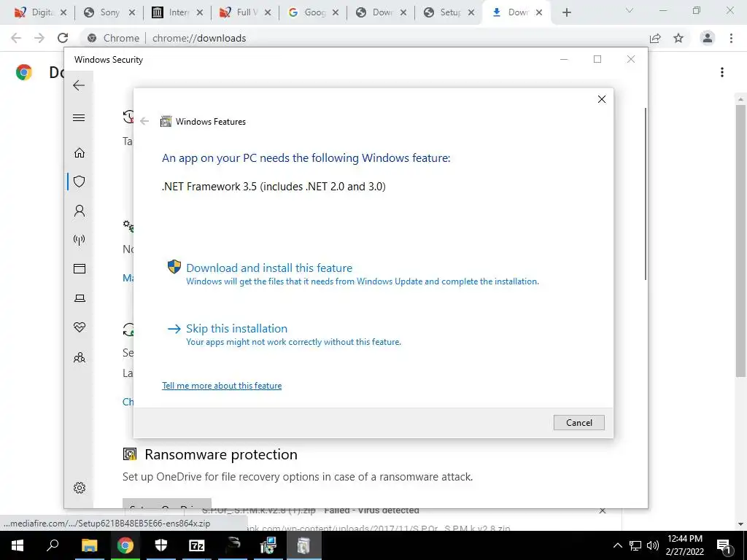Open the Downloads page more actions menu
The image size is (747, 560).
coord(722,72)
